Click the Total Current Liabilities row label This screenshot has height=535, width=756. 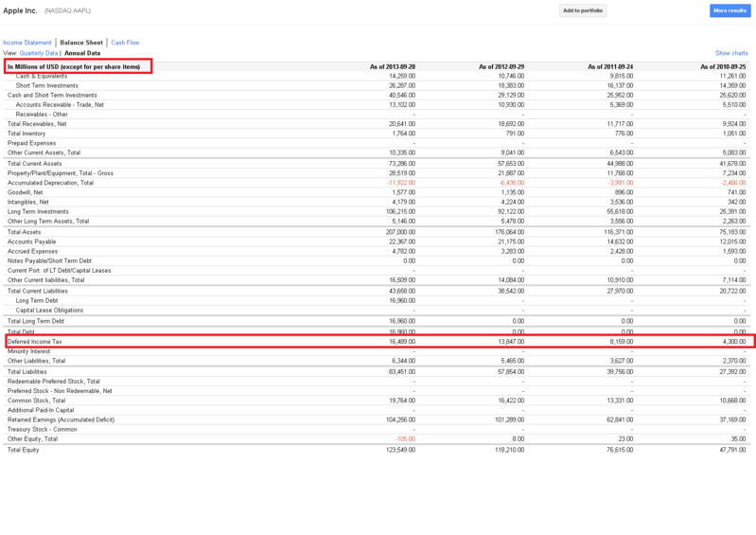click(x=38, y=291)
